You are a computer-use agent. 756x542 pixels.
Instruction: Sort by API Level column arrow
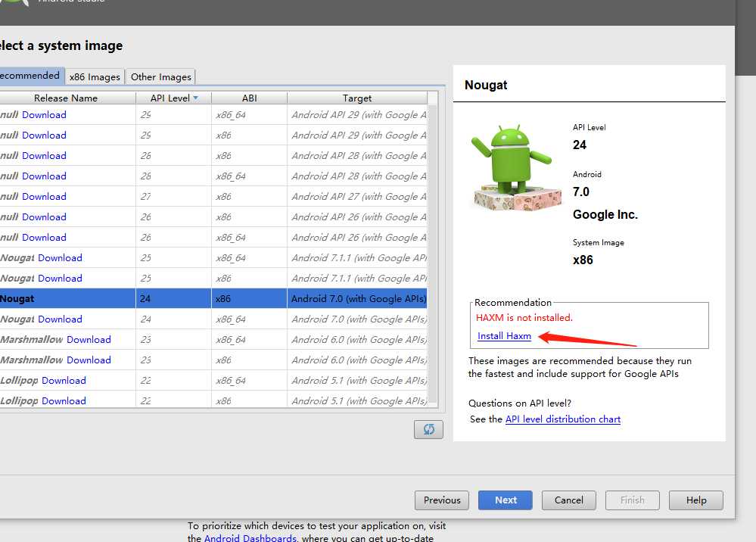[196, 98]
